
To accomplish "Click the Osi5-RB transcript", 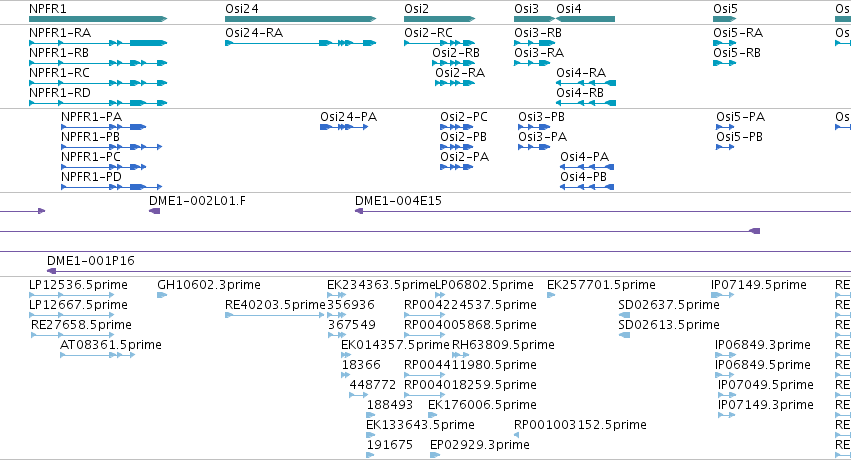I will (x=737, y=53).
